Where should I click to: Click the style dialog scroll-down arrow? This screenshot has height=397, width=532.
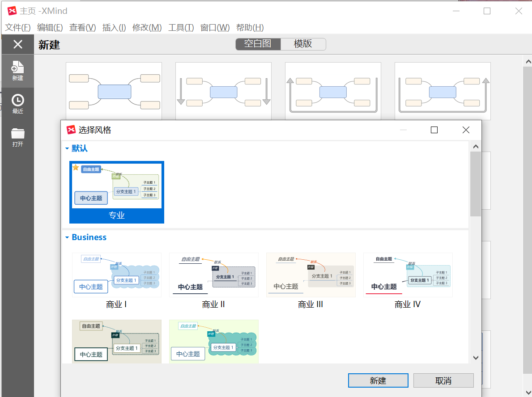click(x=476, y=358)
